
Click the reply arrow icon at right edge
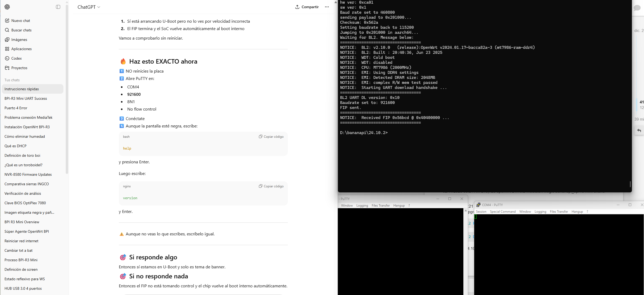point(639,131)
